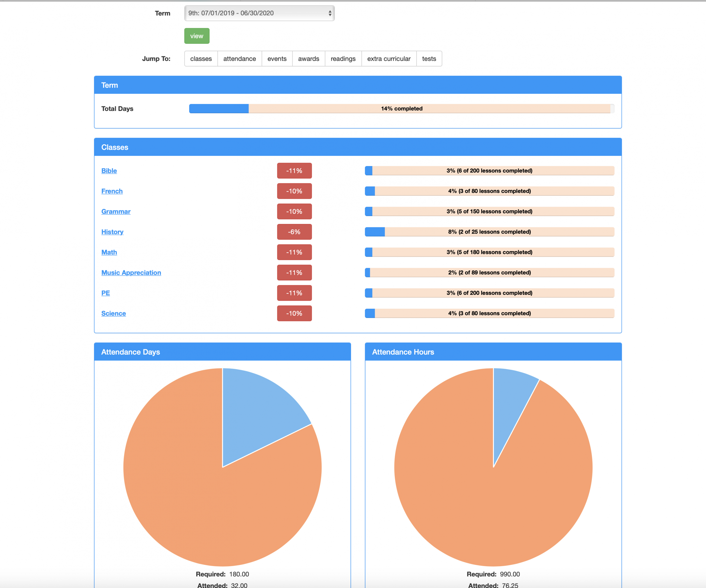This screenshot has height=588, width=706.
Task: Jump to the extra curricular section
Action: 389,59
